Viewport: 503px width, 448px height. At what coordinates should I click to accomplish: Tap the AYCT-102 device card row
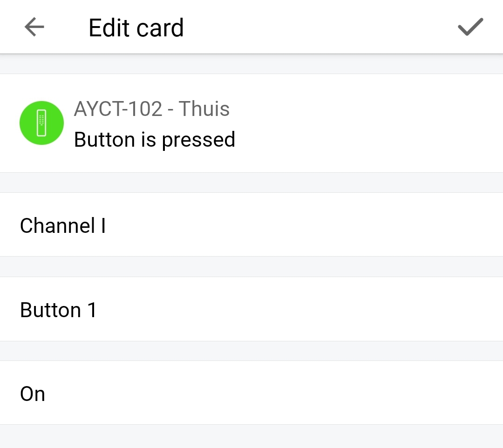click(251, 123)
